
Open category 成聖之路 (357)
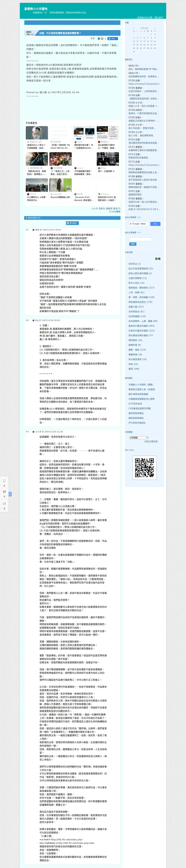point(136,307)
